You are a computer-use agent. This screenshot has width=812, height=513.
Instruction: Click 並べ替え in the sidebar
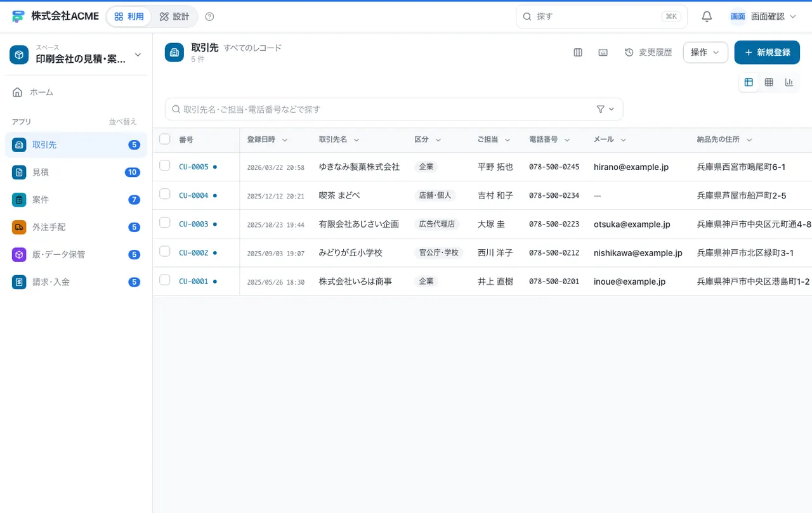123,122
